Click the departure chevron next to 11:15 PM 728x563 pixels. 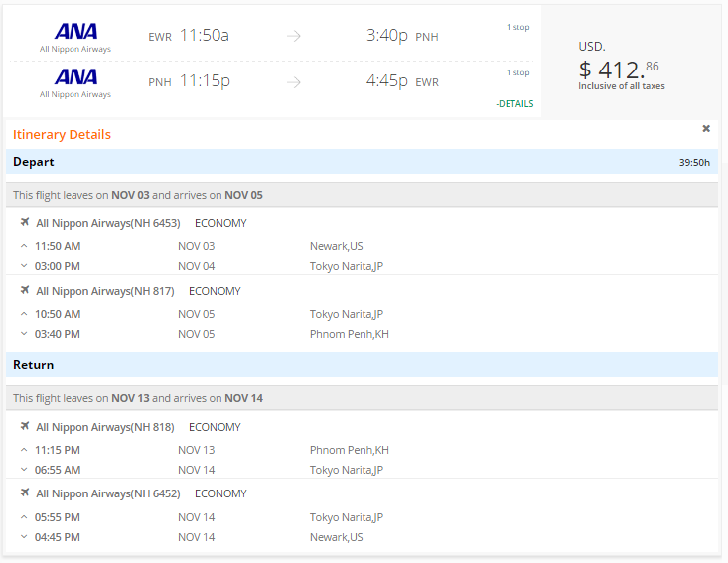(24, 450)
